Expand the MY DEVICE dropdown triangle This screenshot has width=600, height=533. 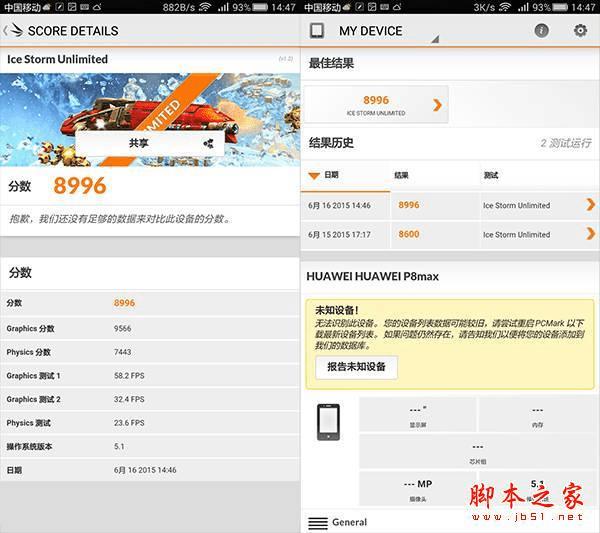(x=435, y=39)
